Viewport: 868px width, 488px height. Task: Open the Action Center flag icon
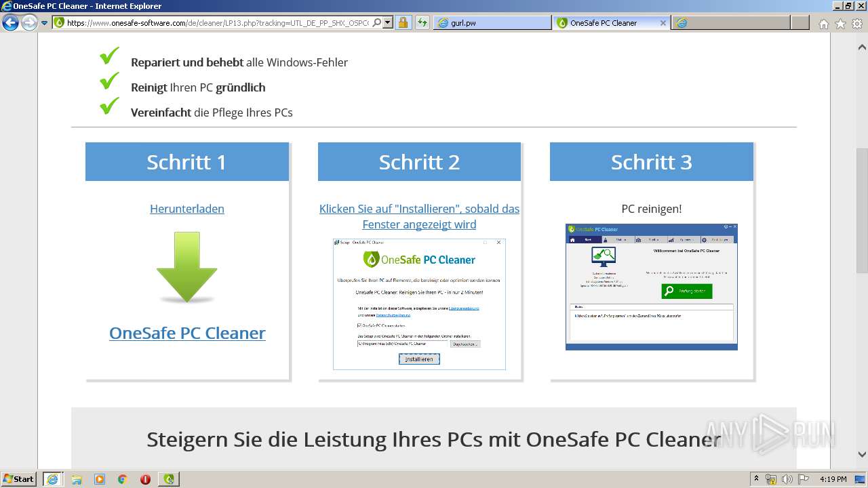(804, 479)
